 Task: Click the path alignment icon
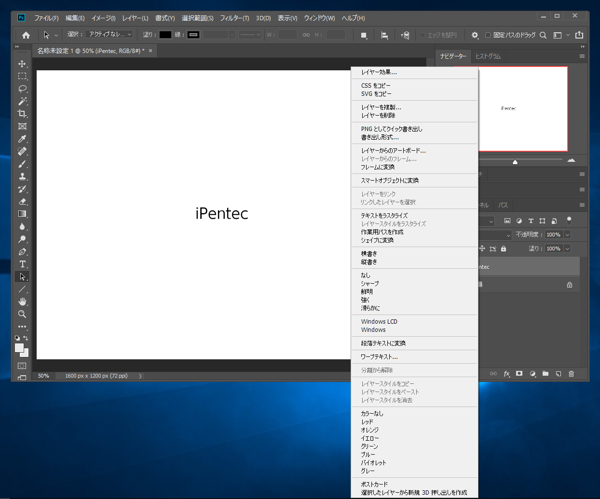pos(384,36)
